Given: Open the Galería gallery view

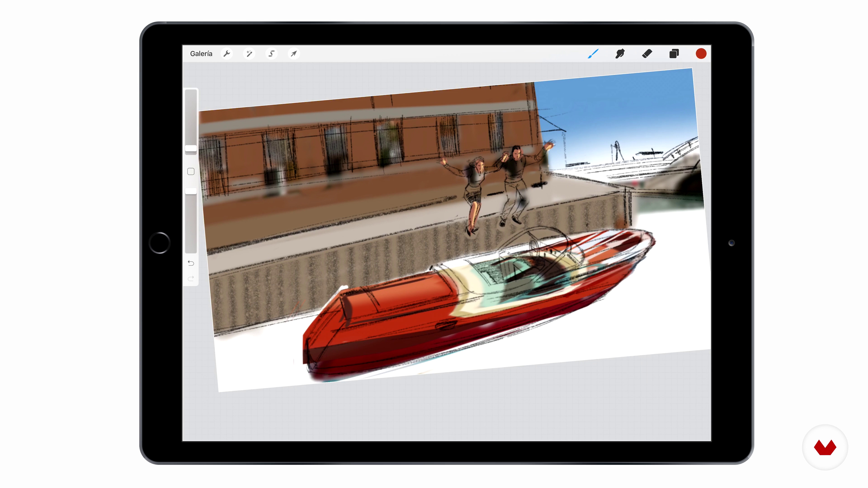Looking at the screenshot, I should [x=201, y=54].
